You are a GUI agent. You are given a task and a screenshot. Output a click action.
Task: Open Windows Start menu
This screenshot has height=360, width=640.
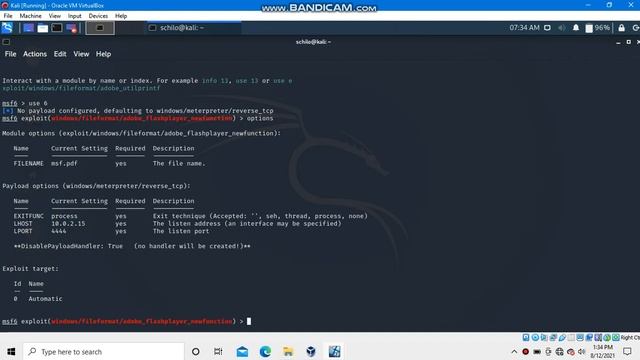[11, 351]
